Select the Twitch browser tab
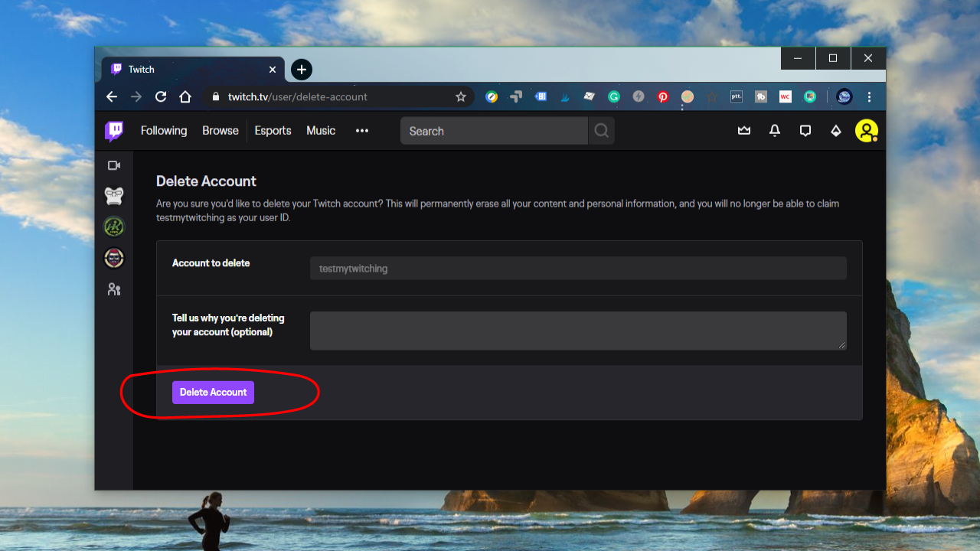 (193, 70)
